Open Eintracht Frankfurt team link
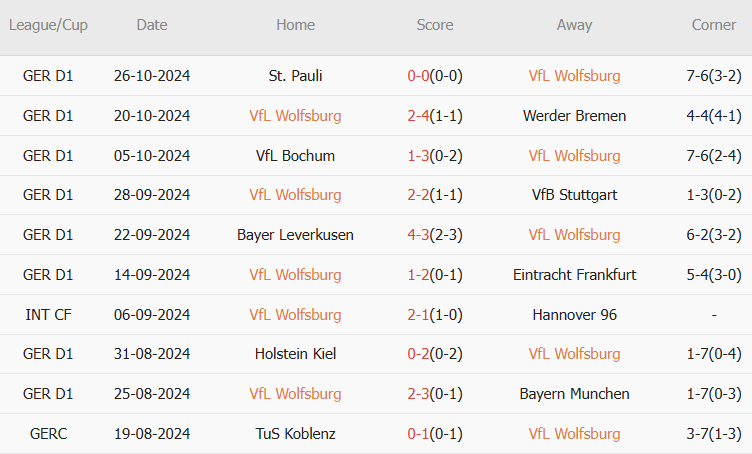Viewport: 752px width, 454px height. (x=574, y=275)
